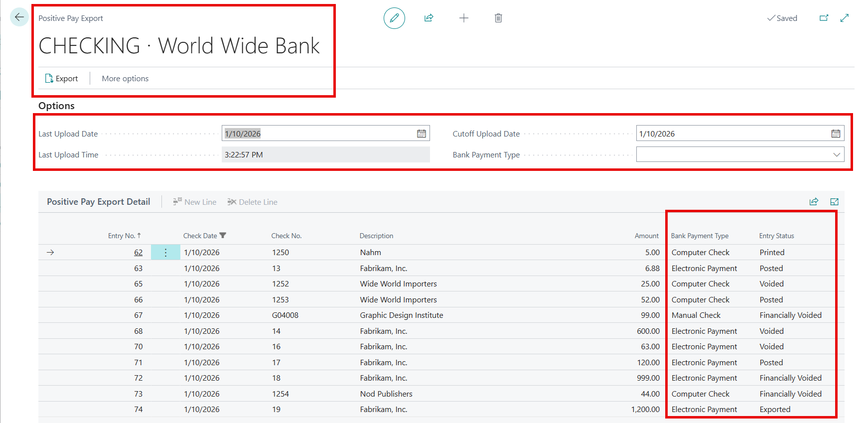This screenshot has height=423, width=868.
Task: Open Cutoff Upload Date calendar picker
Action: pos(836,134)
